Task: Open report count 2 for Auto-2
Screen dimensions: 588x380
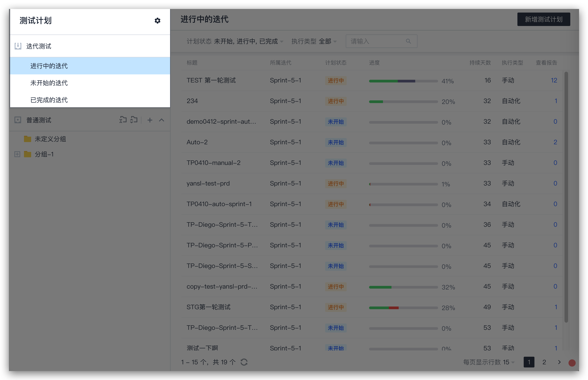Action: (555, 142)
